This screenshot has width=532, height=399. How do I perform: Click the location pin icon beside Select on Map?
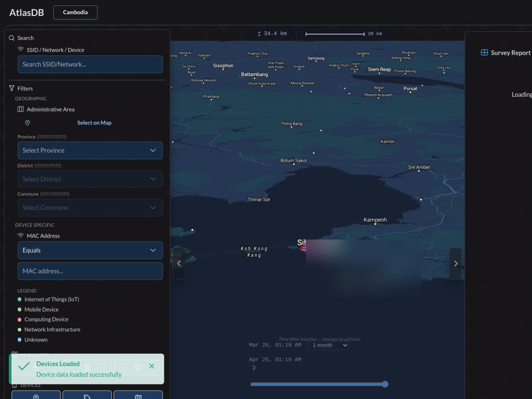[x=28, y=123]
